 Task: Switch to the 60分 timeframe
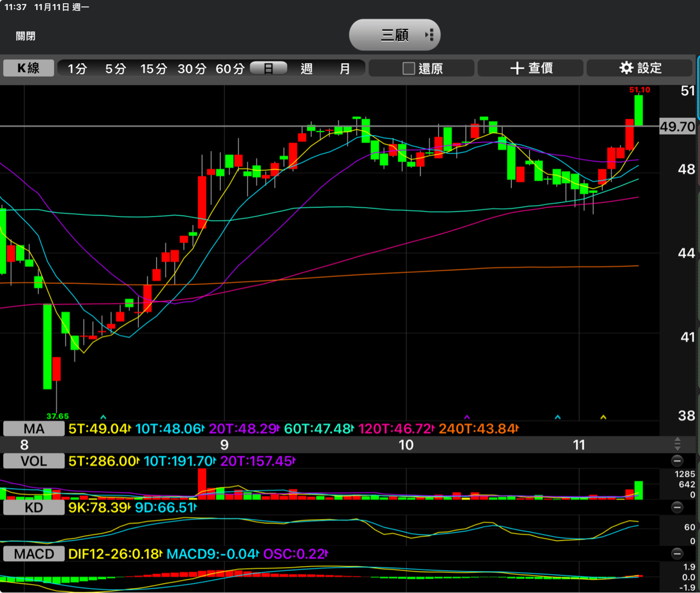click(x=230, y=68)
